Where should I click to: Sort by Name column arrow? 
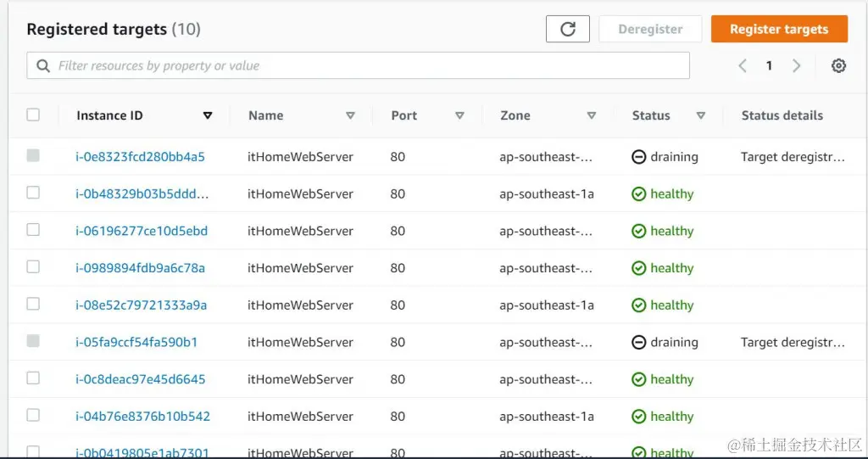(x=350, y=116)
